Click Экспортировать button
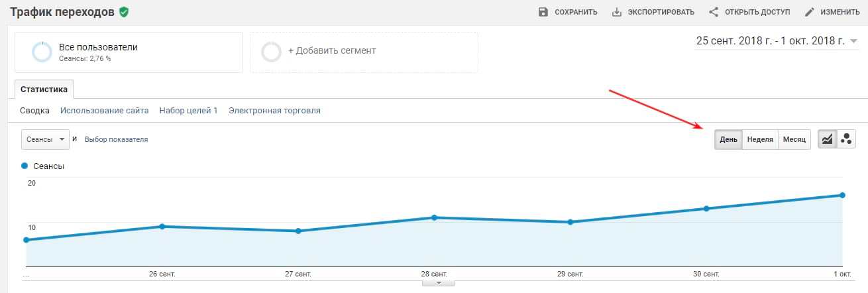The image size is (868, 293). tap(653, 12)
